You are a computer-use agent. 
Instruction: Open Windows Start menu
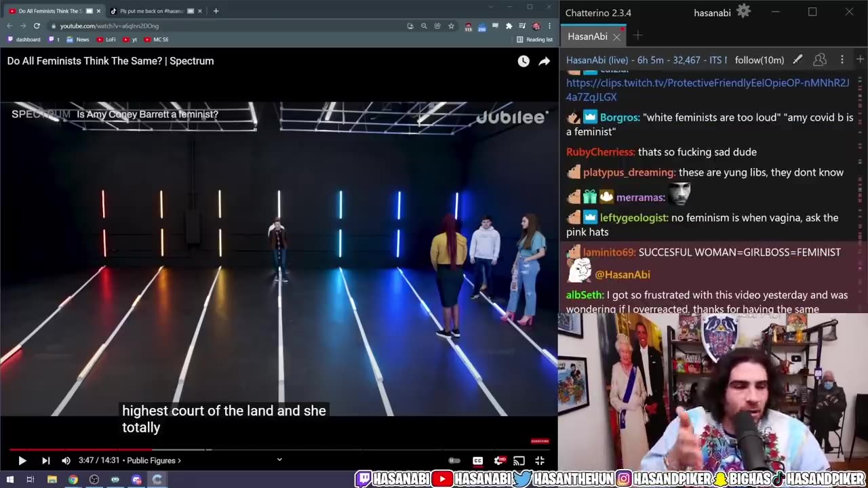10,480
